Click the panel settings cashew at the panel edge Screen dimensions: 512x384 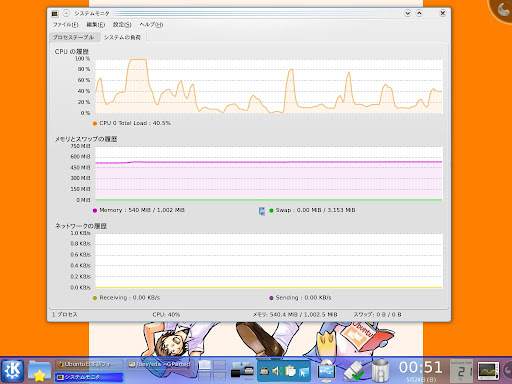[507, 370]
